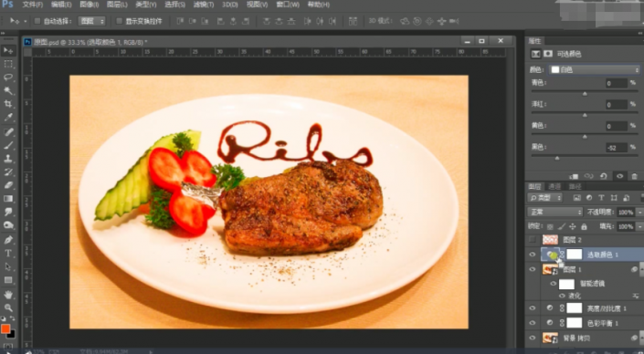Click the orange foreground color swatch
This screenshot has height=354, width=644.
pos(5,328)
